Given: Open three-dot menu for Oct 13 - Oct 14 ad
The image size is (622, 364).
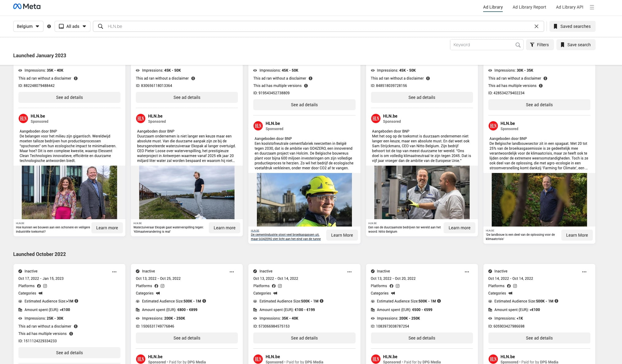Looking at the screenshot, I should tap(349, 272).
